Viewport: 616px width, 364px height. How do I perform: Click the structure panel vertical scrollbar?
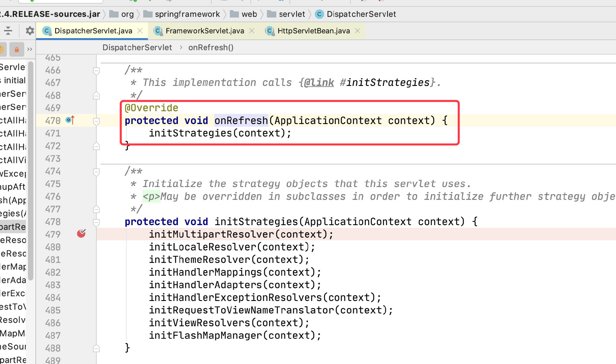point(31,171)
